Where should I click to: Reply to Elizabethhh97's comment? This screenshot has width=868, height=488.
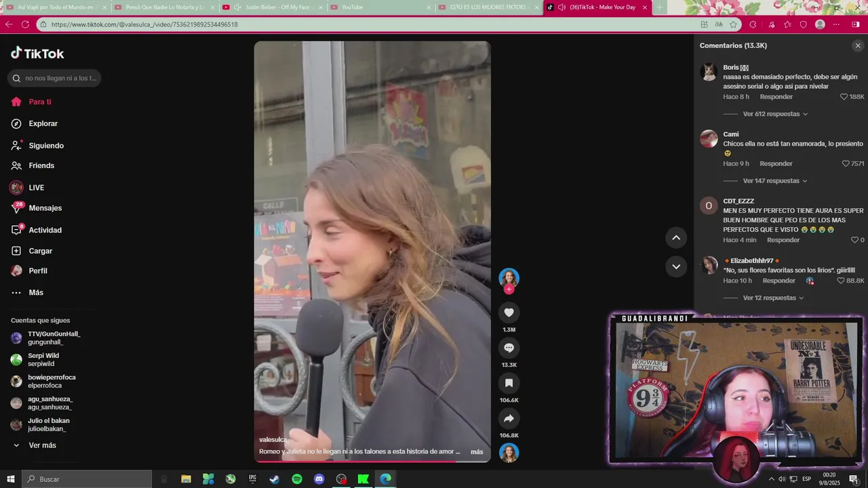click(x=778, y=281)
